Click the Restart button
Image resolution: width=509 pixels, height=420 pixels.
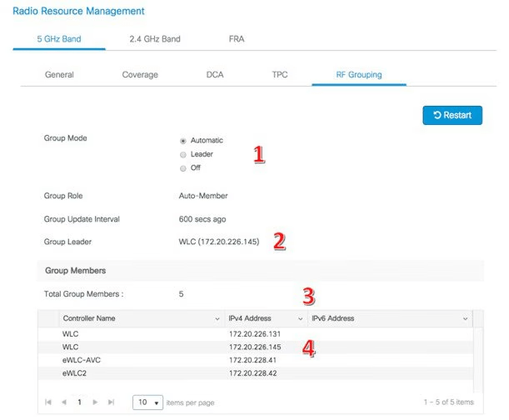tap(452, 115)
